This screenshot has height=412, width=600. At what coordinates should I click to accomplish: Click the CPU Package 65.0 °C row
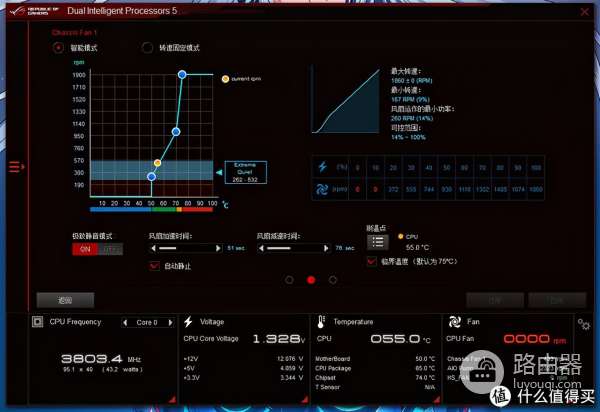pyautogui.click(x=375, y=368)
